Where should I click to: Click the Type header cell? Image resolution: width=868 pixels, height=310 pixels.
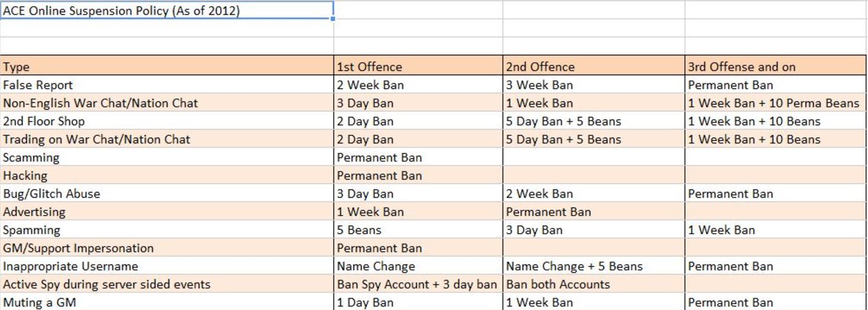[x=167, y=66]
